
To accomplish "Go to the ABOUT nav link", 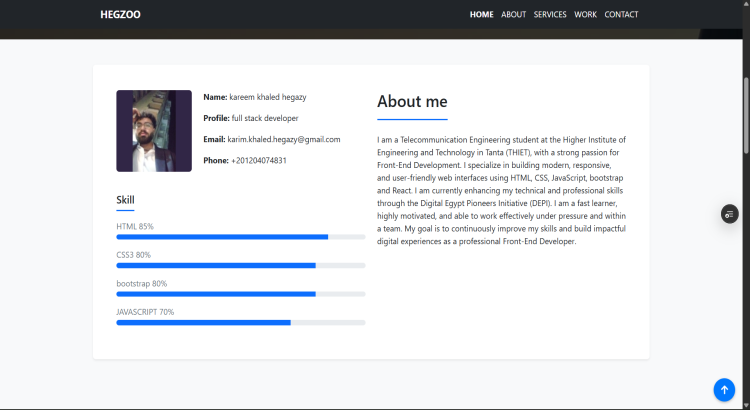I will tap(514, 14).
